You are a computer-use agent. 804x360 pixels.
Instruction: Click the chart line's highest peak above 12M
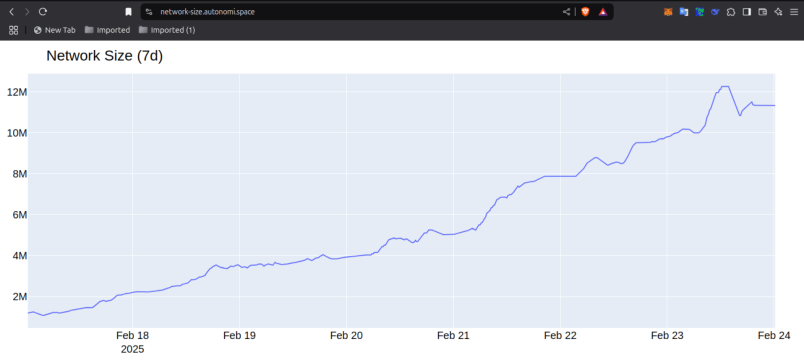click(x=725, y=87)
